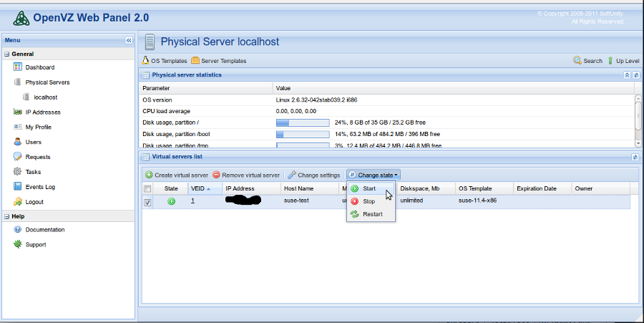Click the suse-test host name cell
Viewport: 644px width, 323px height.
pyautogui.click(x=296, y=201)
